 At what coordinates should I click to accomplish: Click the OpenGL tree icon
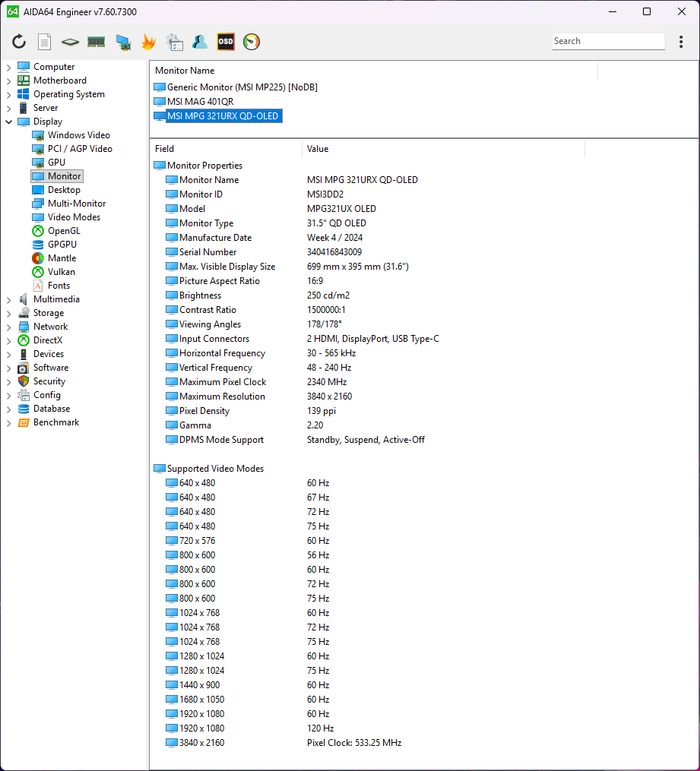click(38, 231)
